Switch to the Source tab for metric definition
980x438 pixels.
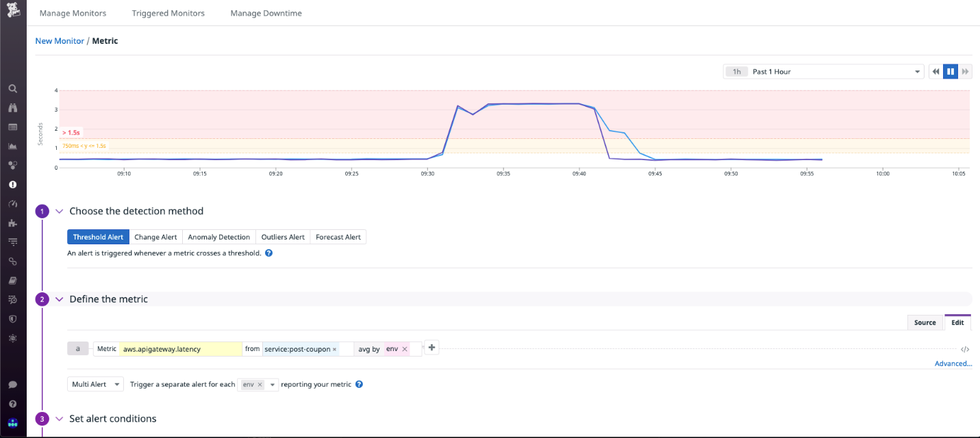pyautogui.click(x=925, y=322)
